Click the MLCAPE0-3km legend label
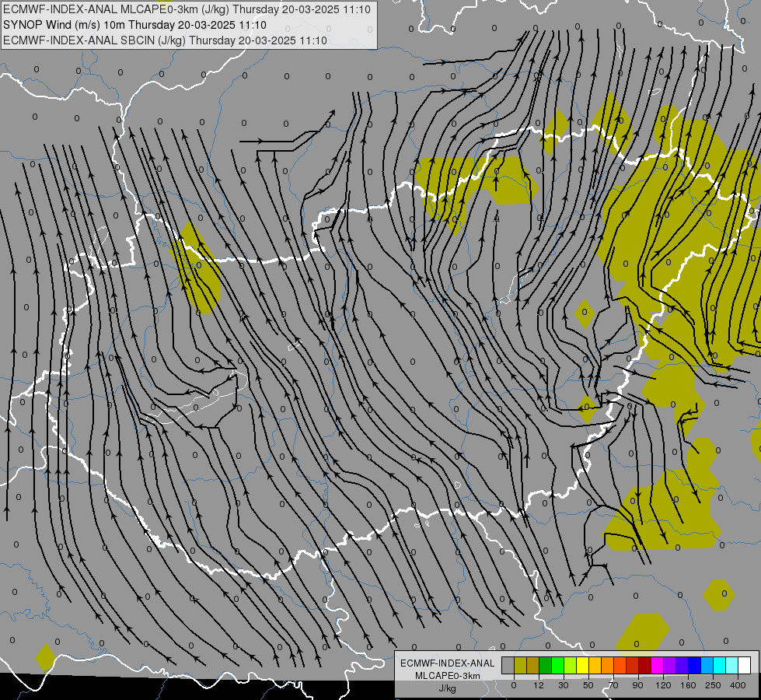761x700 pixels. [x=448, y=676]
